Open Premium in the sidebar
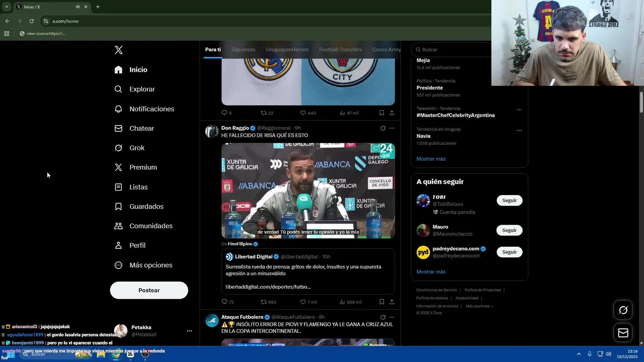644x362 pixels. click(x=136, y=167)
